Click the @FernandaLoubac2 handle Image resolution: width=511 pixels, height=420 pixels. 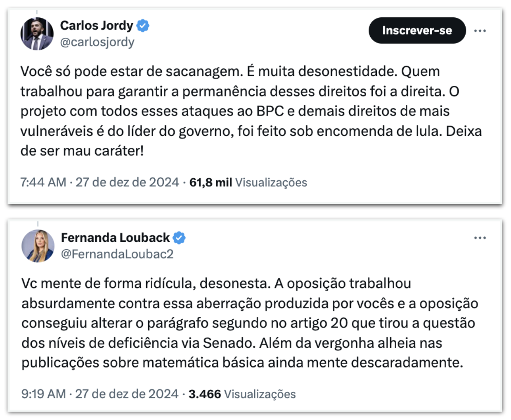click(x=117, y=254)
